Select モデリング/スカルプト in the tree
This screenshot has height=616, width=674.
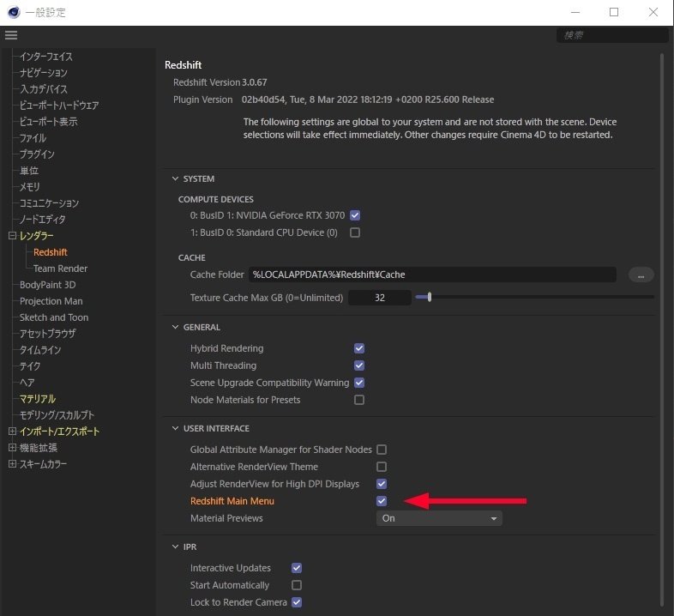tap(57, 415)
